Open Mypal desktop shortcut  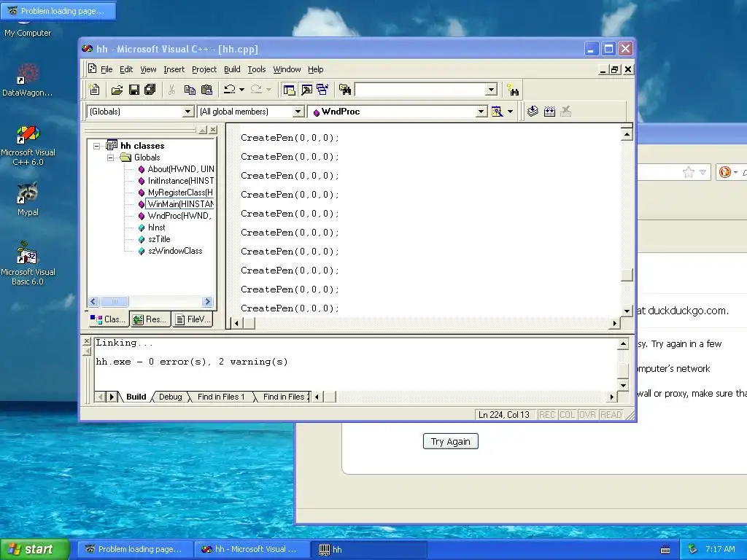(28, 199)
